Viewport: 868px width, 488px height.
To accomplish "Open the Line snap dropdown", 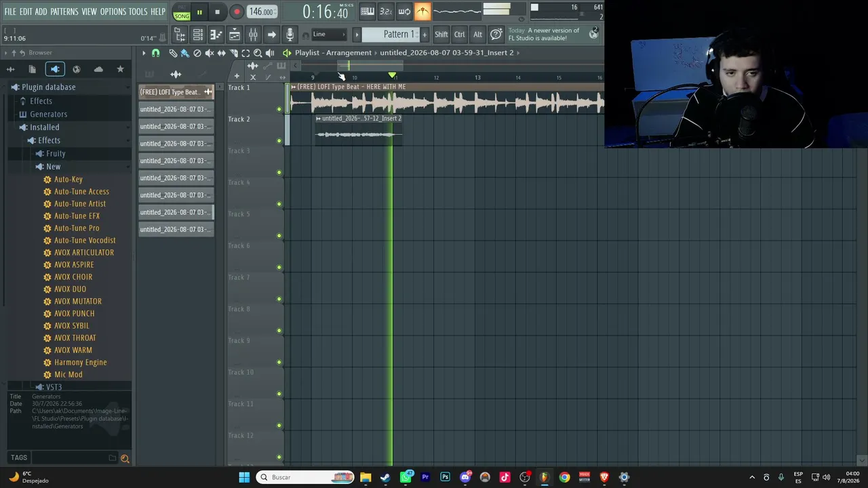I will [329, 35].
